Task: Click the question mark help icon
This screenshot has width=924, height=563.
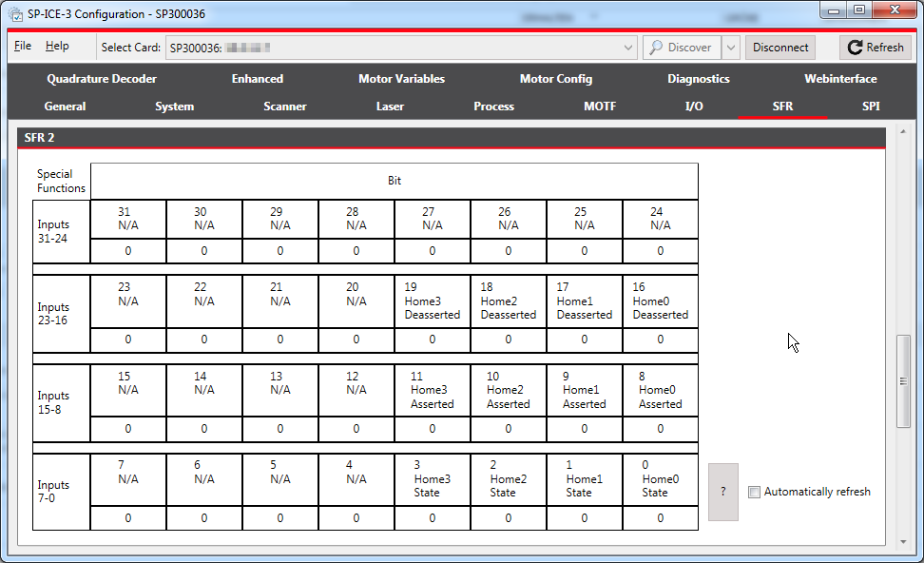Action: tap(722, 491)
